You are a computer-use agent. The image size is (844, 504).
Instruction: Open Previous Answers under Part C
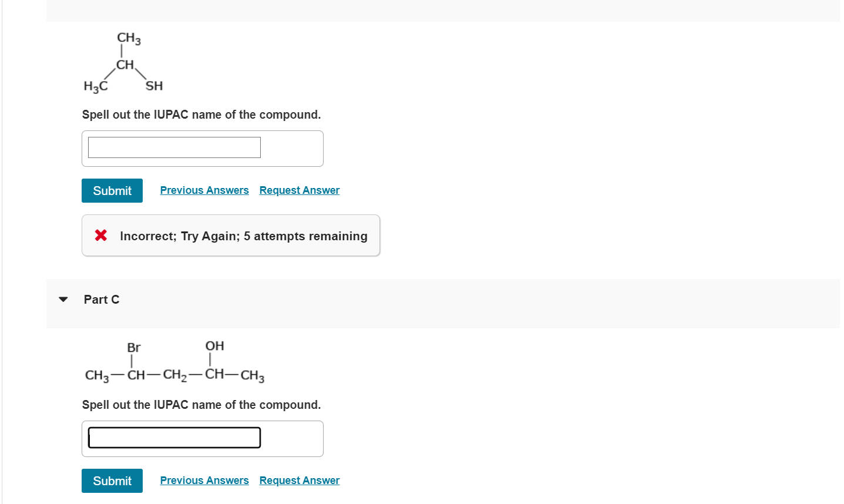204,480
